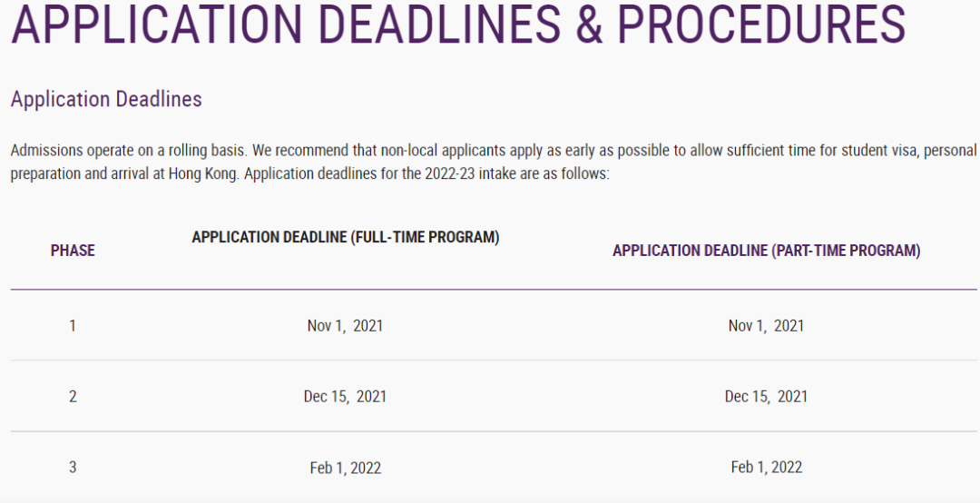Click part-time Nov 1, 2021 deadline
Screen dimensions: 980x503
766,325
